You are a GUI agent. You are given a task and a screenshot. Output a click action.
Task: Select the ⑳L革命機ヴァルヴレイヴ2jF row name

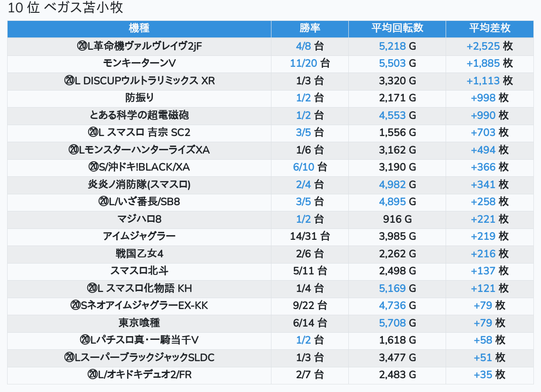pos(139,46)
